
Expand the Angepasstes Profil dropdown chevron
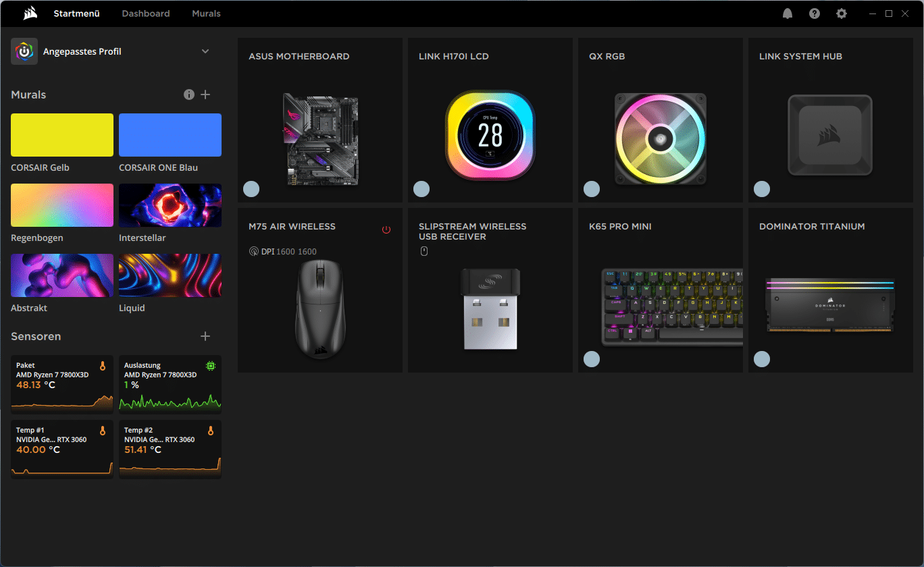205,51
